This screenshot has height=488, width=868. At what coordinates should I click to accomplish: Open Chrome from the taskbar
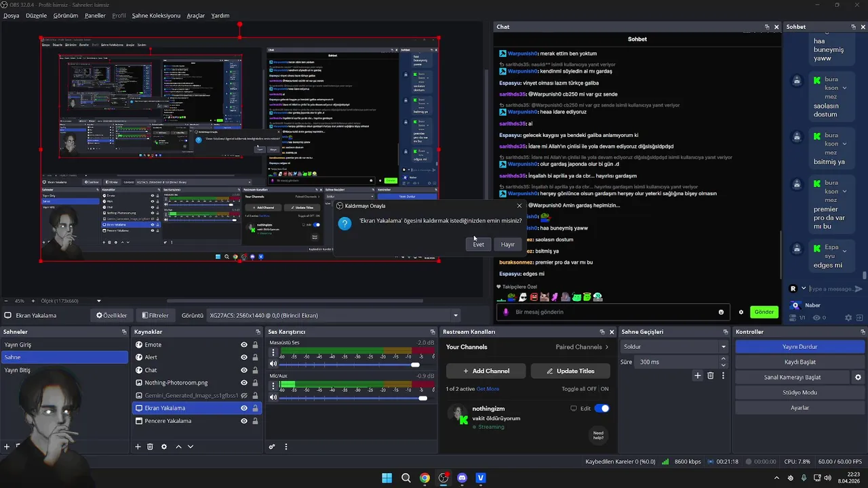[x=425, y=478]
